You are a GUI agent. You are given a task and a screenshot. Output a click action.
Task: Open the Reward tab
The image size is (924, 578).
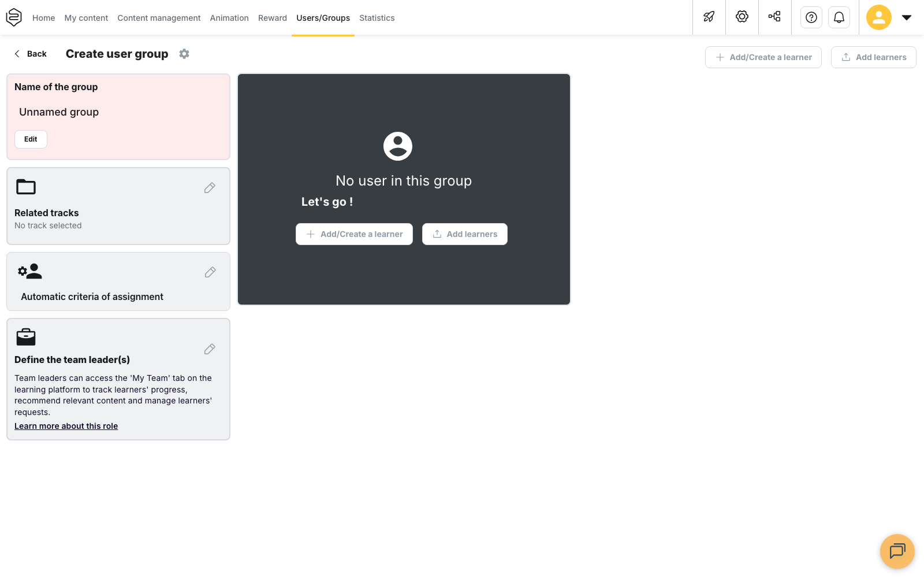(x=273, y=18)
